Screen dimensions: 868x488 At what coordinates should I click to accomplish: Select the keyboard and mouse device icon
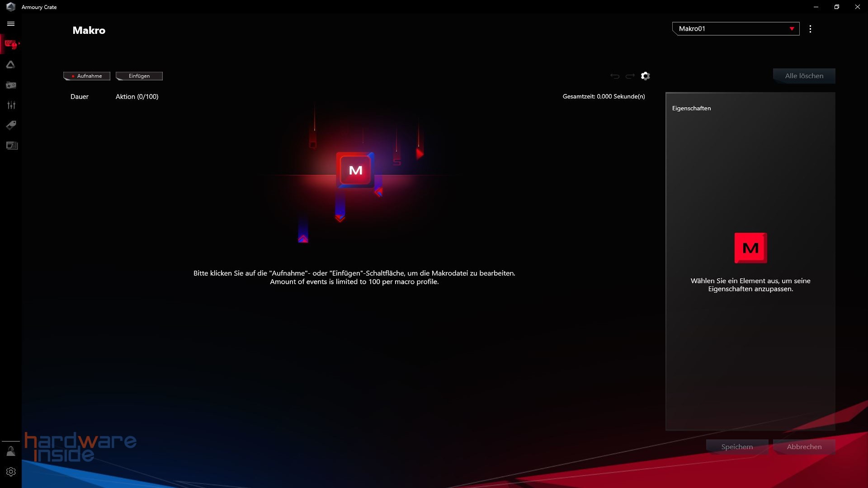click(11, 44)
